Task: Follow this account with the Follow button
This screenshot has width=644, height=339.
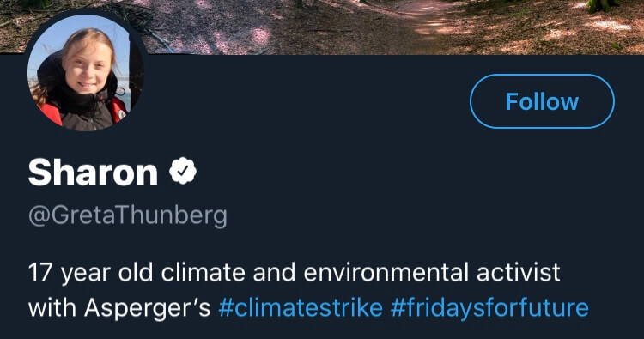Action: coord(542,101)
